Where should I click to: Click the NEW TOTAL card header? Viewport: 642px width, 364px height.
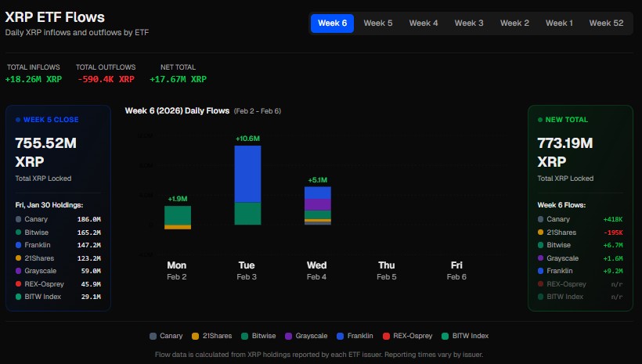(563, 120)
